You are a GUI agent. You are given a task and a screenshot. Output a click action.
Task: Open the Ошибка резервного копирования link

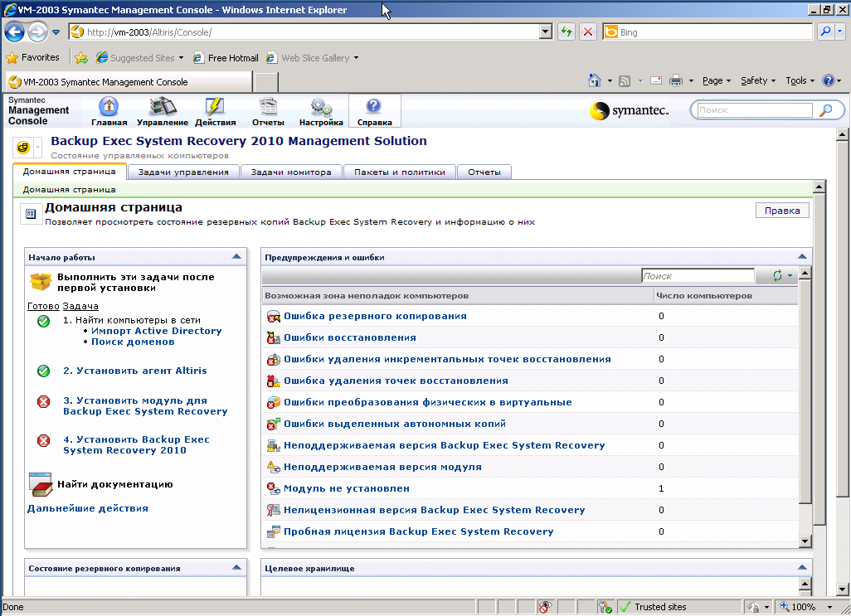tap(375, 316)
